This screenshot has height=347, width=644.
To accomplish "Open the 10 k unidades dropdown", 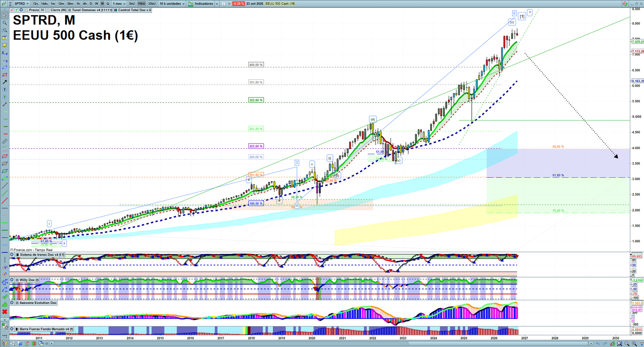I will [172, 4].
